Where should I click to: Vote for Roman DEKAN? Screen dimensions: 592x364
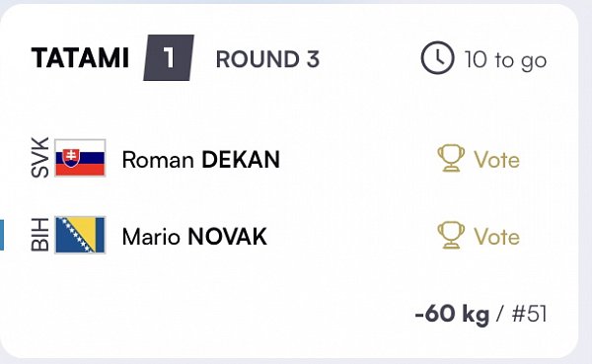point(479,159)
